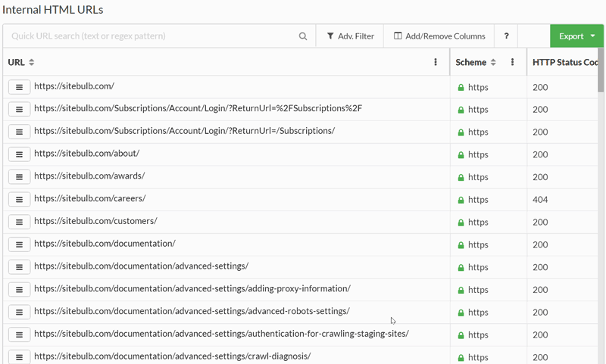Open row menu for authentication-for-crawling-staging-sites URL
Image resolution: width=606 pixels, height=364 pixels.
(x=20, y=335)
